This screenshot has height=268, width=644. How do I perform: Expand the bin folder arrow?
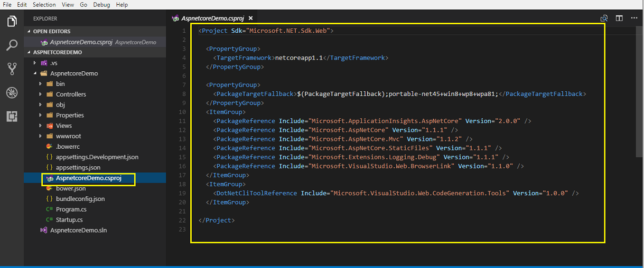coord(41,84)
